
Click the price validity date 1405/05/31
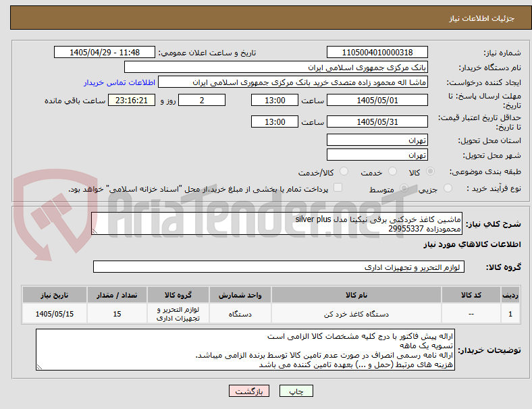tap(377, 121)
